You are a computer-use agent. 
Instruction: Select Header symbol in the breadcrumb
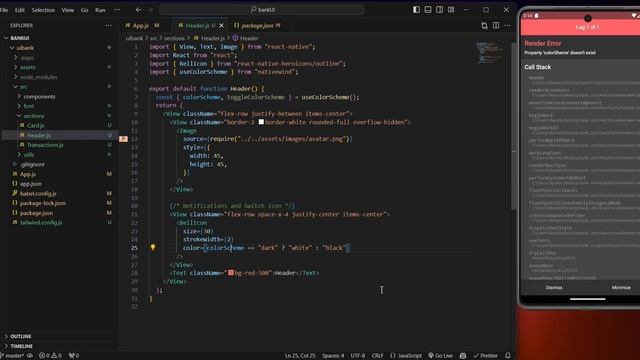[246, 38]
